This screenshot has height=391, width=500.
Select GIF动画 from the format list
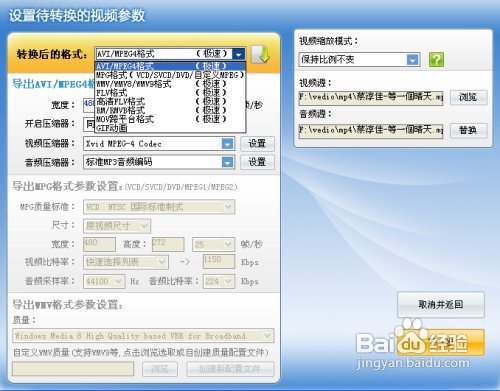click(x=170, y=127)
